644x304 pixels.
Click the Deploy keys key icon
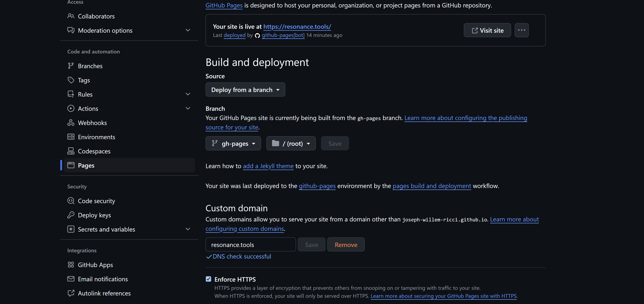(x=71, y=215)
